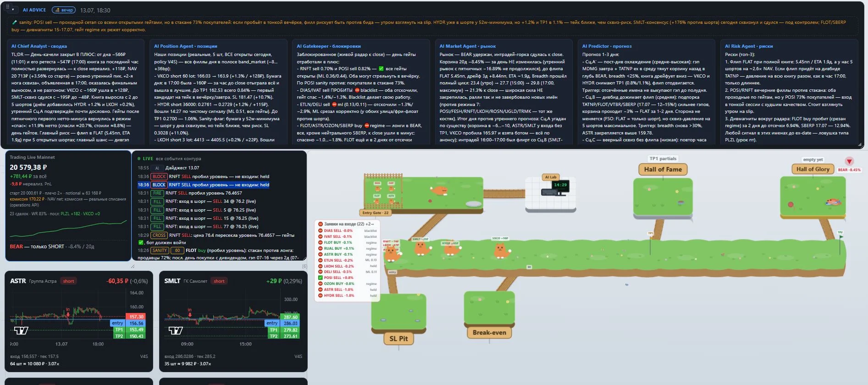The width and height of the screenshot is (868, 385).
Task: Click the Hall of Glory sign
Action: point(813,169)
